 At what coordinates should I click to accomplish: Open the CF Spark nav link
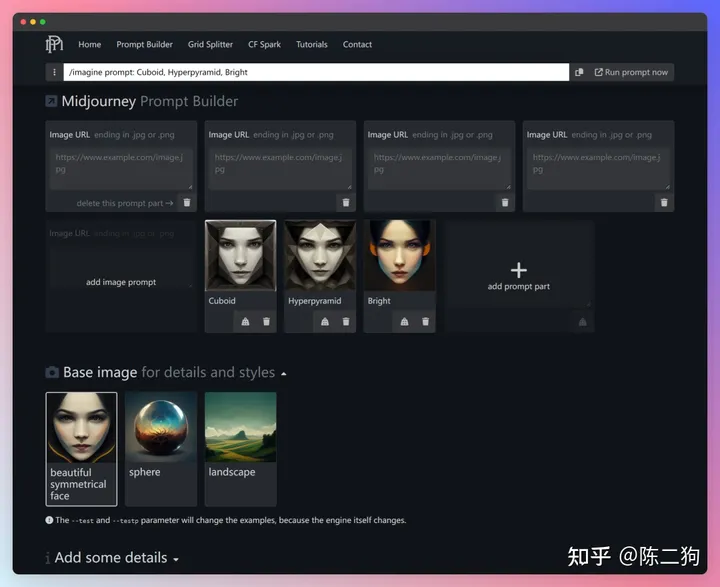pyautogui.click(x=264, y=45)
